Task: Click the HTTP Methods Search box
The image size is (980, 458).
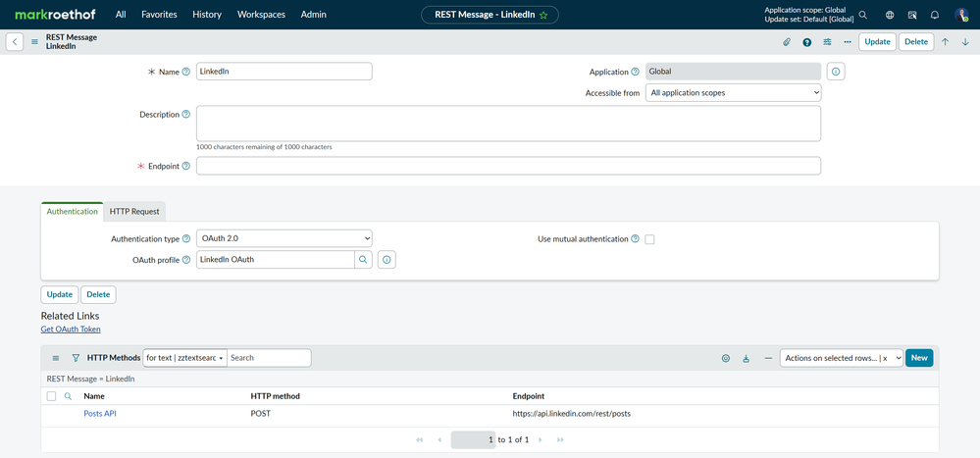Action: point(269,358)
